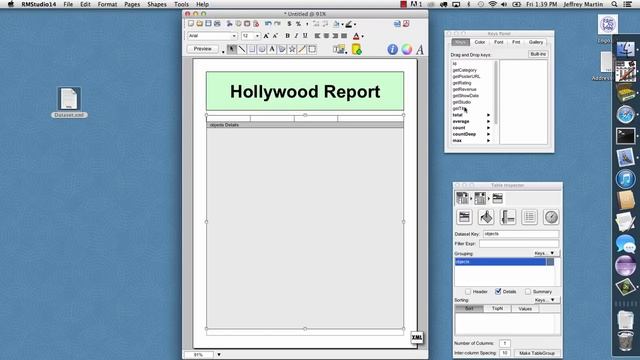
Task: Select the TopN sorting tab
Action: point(497,309)
